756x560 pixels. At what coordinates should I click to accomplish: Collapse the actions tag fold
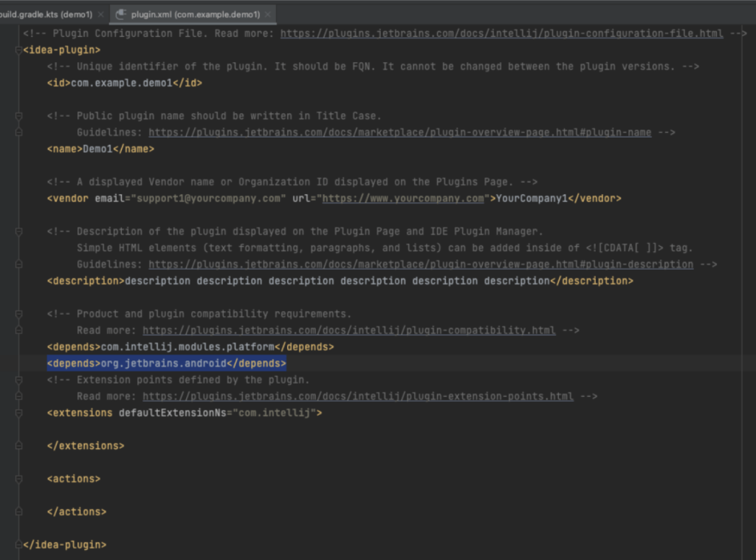coord(18,479)
